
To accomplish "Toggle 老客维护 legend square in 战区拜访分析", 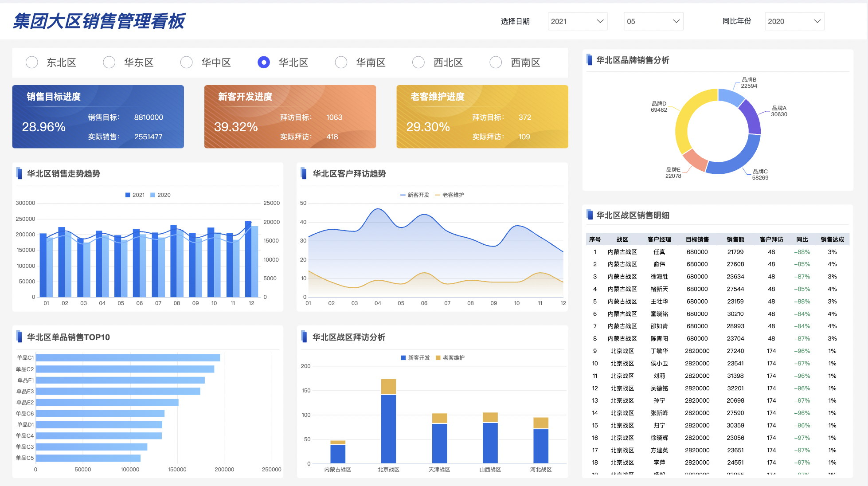I will [x=438, y=358].
